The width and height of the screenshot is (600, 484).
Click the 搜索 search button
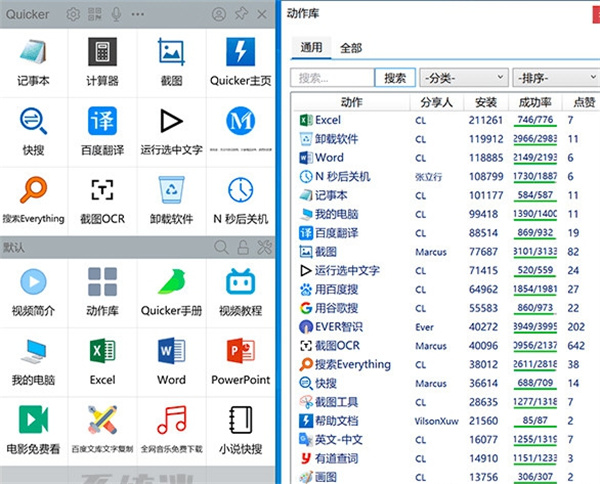point(395,77)
